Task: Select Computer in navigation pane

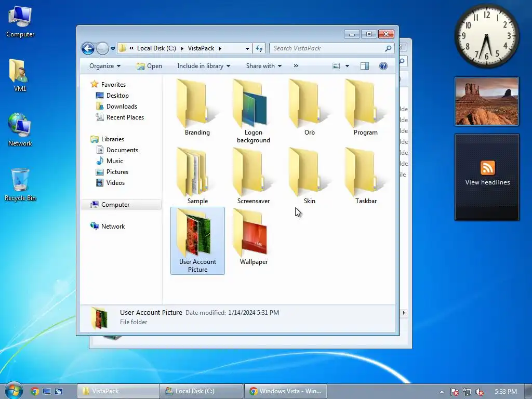Action: pyautogui.click(x=121, y=204)
